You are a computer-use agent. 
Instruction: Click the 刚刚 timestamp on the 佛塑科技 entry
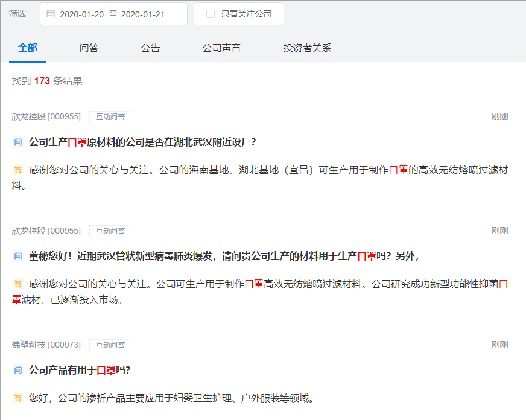click(x=499, y=345)
